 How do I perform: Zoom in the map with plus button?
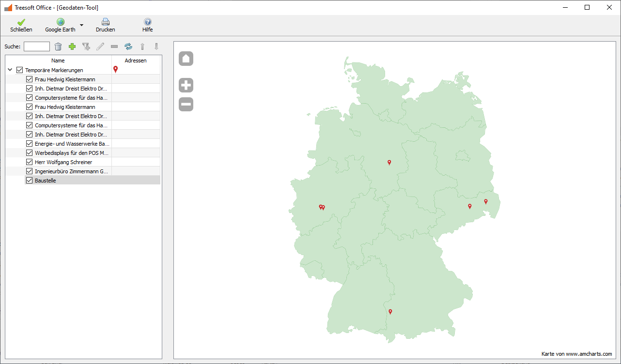point(186,86)
